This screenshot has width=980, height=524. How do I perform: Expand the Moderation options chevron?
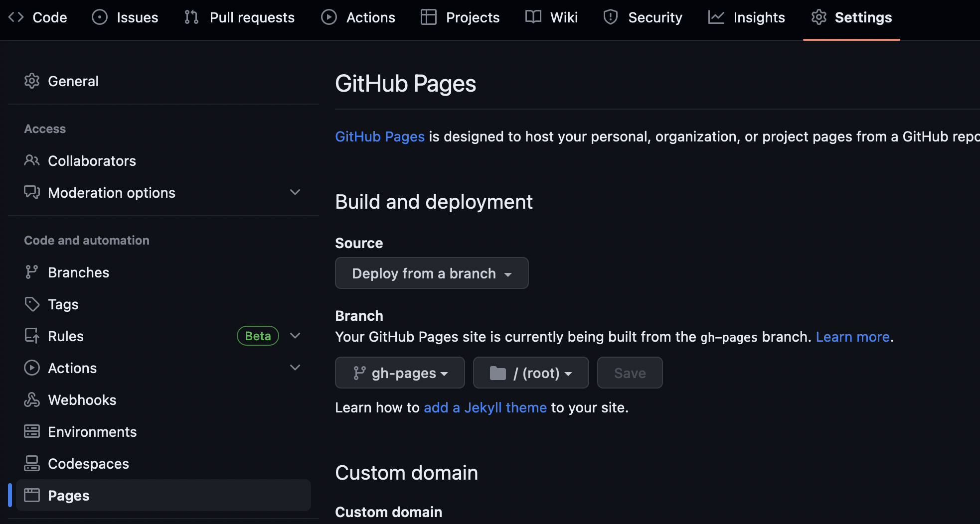click(295, 192)
